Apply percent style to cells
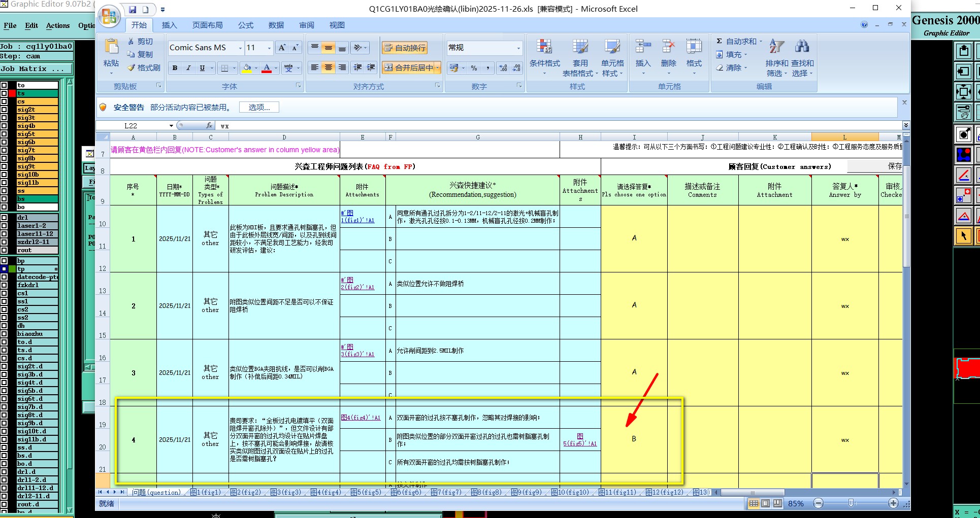Viewport: 980px width, 518px height. pyautogui.click(x=474, y=67)
